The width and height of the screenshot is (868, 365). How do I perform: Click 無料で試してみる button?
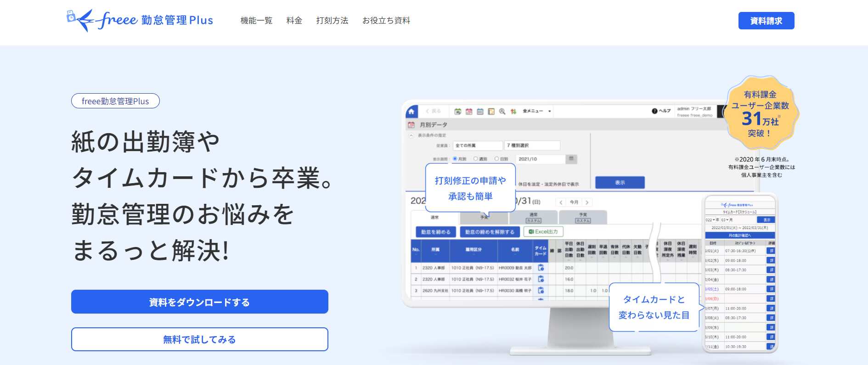200,339
